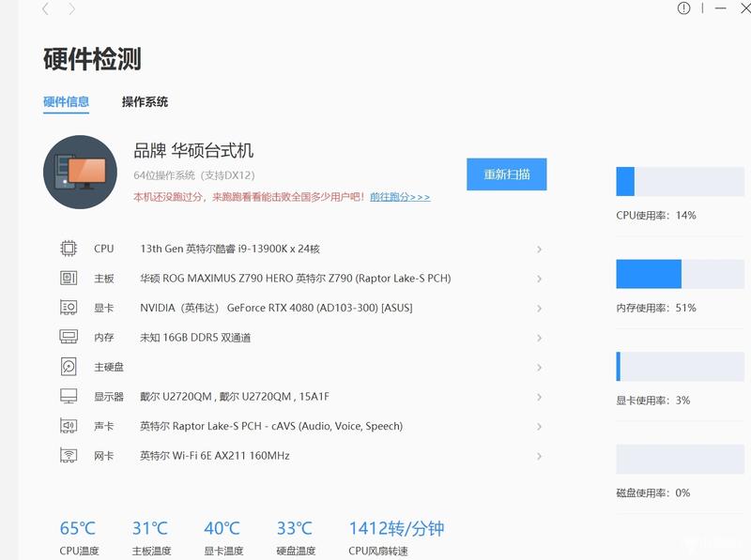Click the desktop computer brand avatar
Image resolution: width=751 pixels, height=560 pixels.
click(x=80, y=172)
